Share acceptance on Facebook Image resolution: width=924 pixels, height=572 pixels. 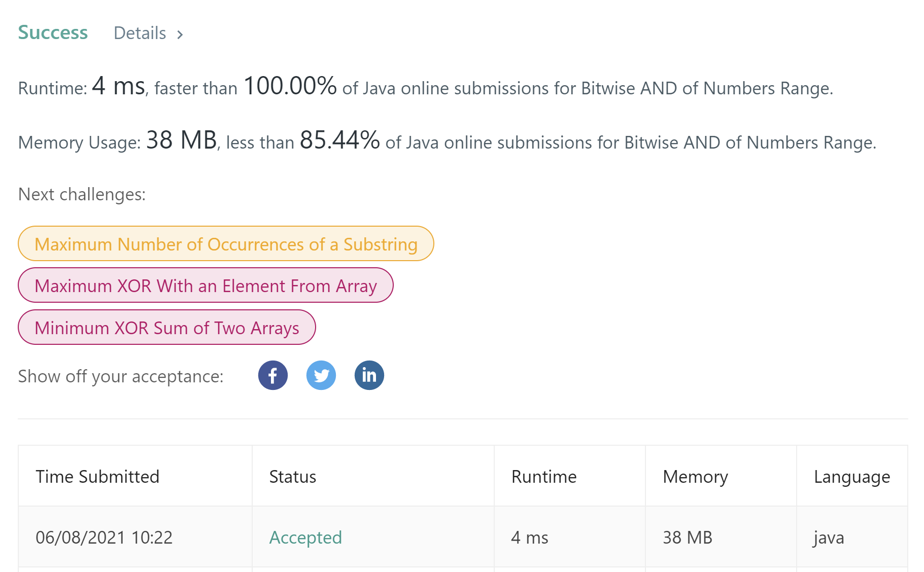pyautogui.click(x=273, y=375)
